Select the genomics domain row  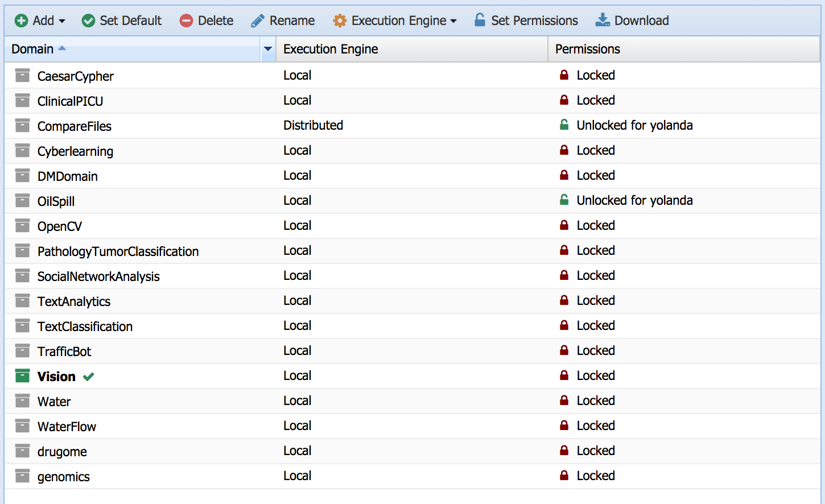tap(64, 477)
